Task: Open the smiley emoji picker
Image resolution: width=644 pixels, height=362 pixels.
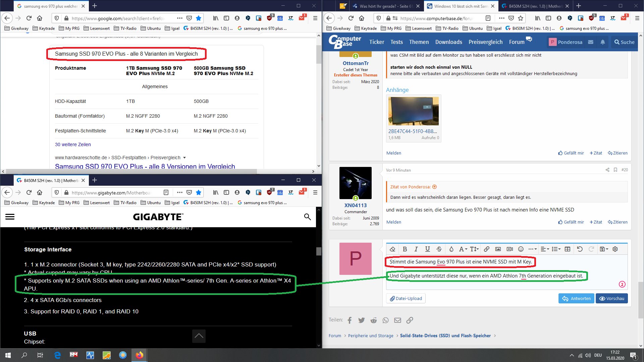Action: tap(521, 249)
